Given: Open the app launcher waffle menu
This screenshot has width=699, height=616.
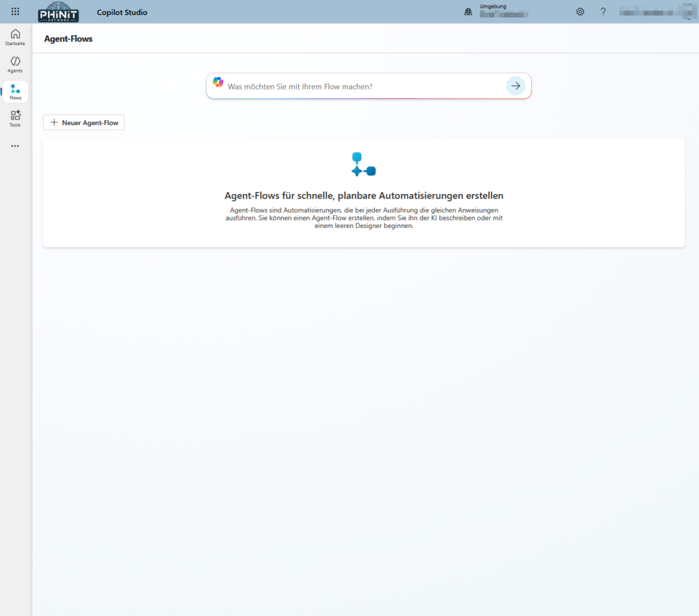Looking at the screenshot, I should (15, 12).
